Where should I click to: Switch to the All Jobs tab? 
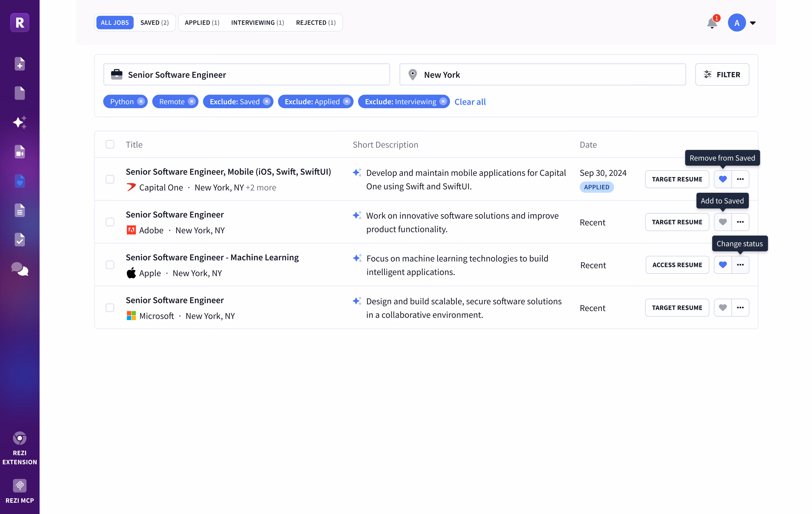tap(115, 23)
